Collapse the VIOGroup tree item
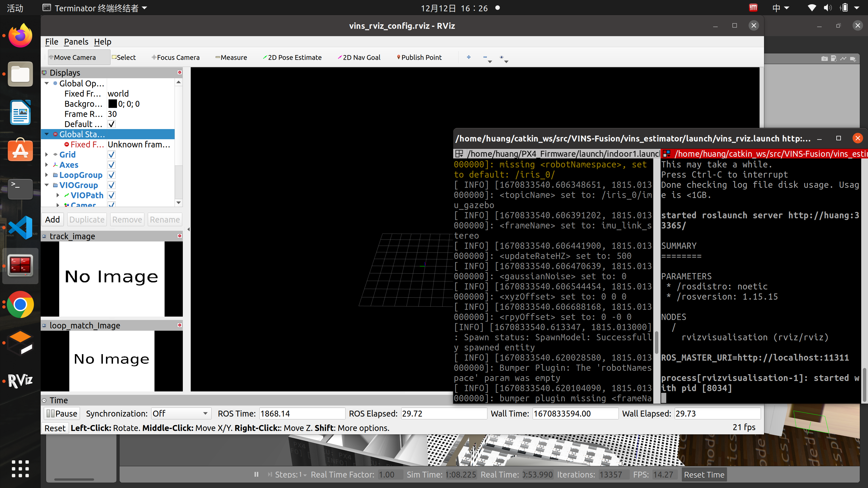868x488 pixels. click(x=47, y=185)
